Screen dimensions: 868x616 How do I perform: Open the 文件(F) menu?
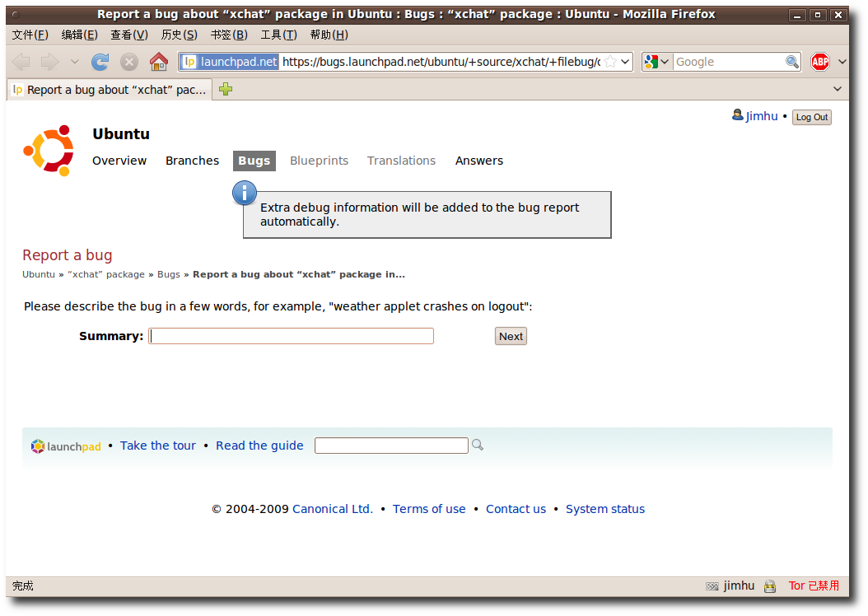pyautogui.click(x=30, y=35)
